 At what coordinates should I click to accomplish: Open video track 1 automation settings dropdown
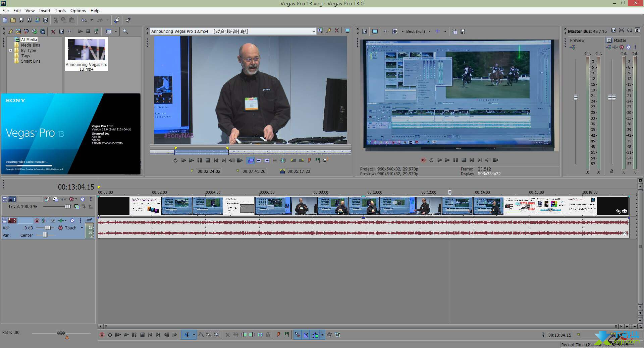(76, 199)
